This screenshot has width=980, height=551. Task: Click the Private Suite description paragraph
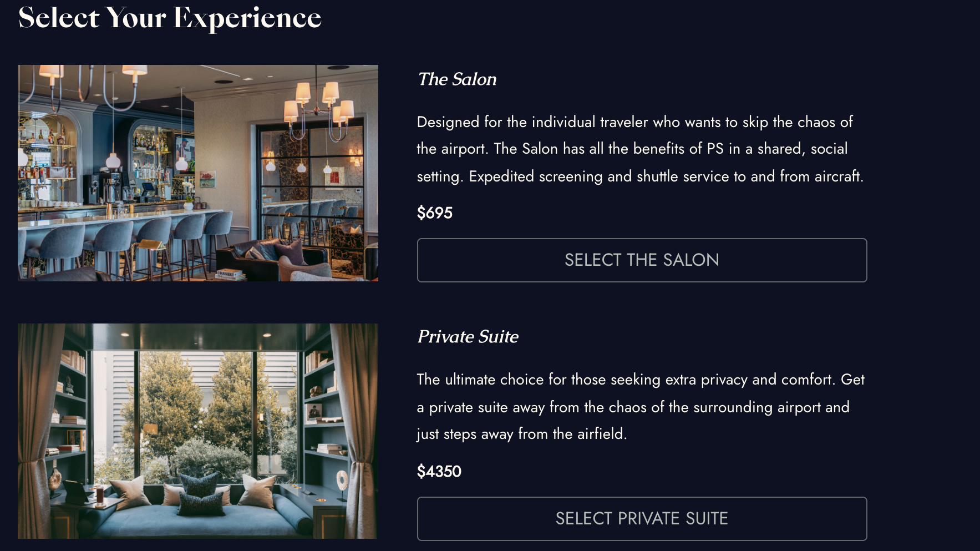click(639, 407)
